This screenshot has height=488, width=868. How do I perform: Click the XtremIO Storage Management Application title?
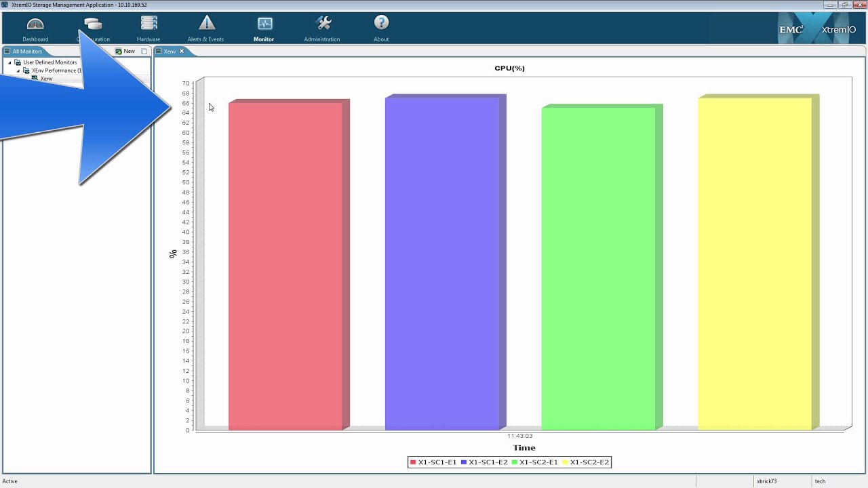pyautogui.click(x=79, y=5)
